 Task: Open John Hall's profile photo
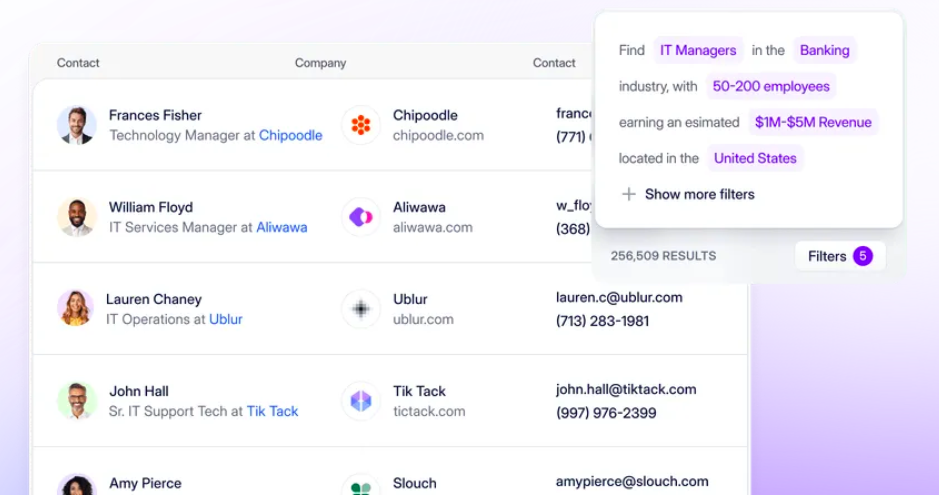click(x=77, y=401)
